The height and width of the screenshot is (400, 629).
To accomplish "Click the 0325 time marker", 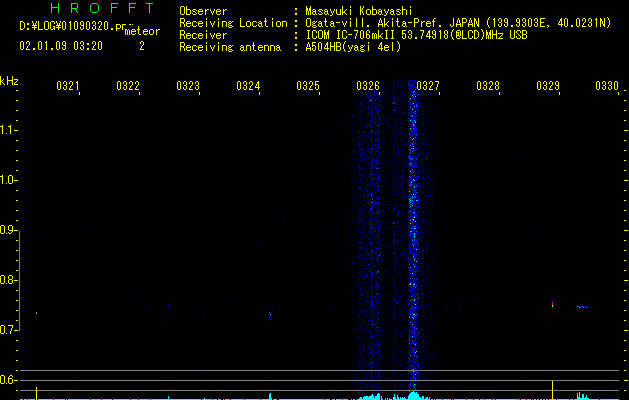I will [308, 85].
